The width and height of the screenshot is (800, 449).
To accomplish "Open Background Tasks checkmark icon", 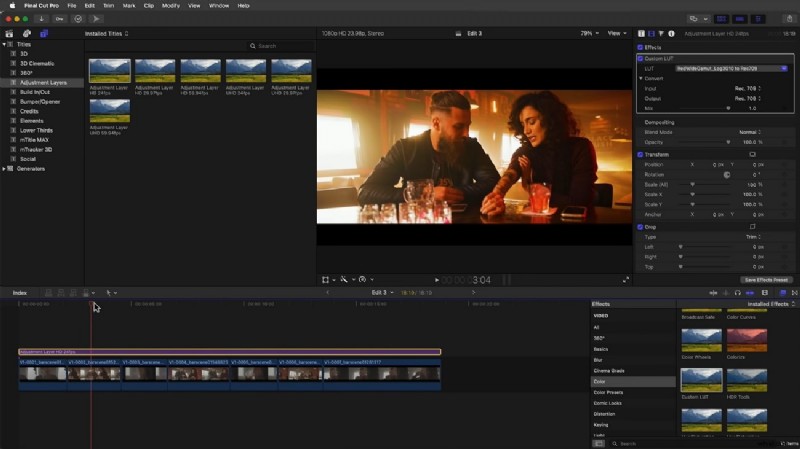I will [78, 19].
